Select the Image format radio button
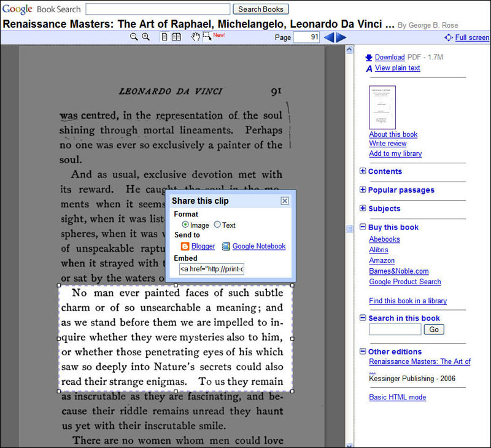The image size is (491, 448). 184,225
